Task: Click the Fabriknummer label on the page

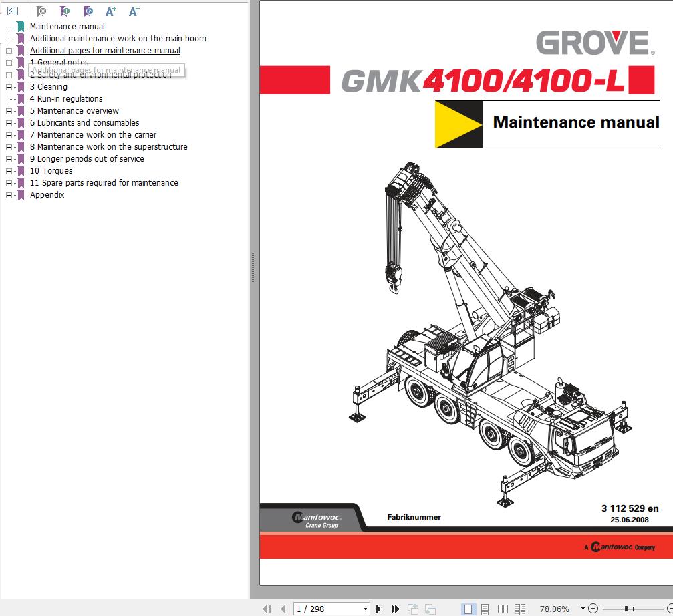Action: coord(414,517)
